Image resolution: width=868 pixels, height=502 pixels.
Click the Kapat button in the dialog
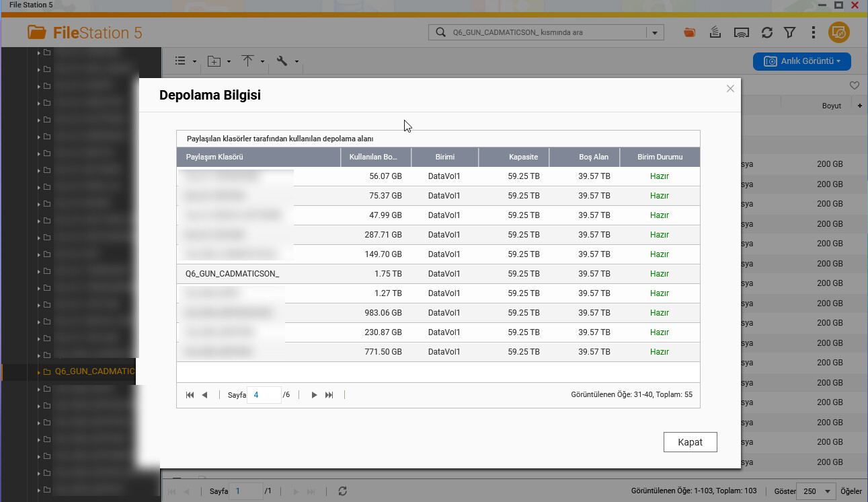[690, 442]
